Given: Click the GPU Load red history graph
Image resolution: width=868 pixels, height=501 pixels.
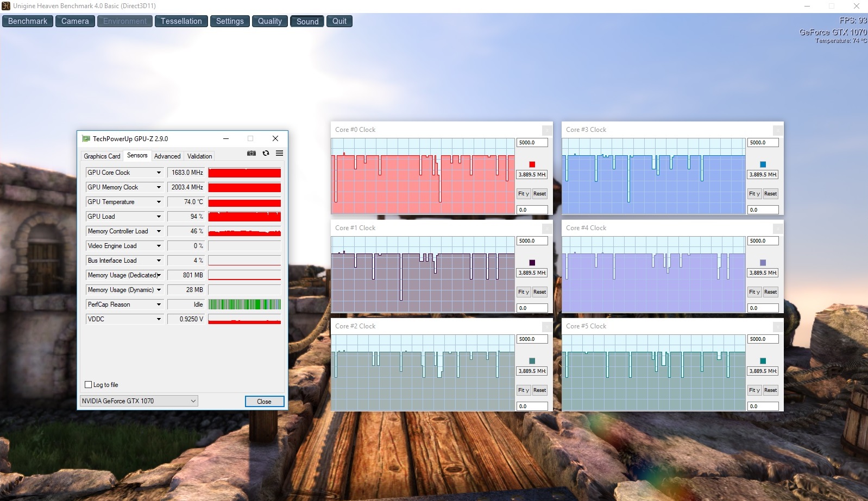Looking at the screenshot, I should [244, 217].
